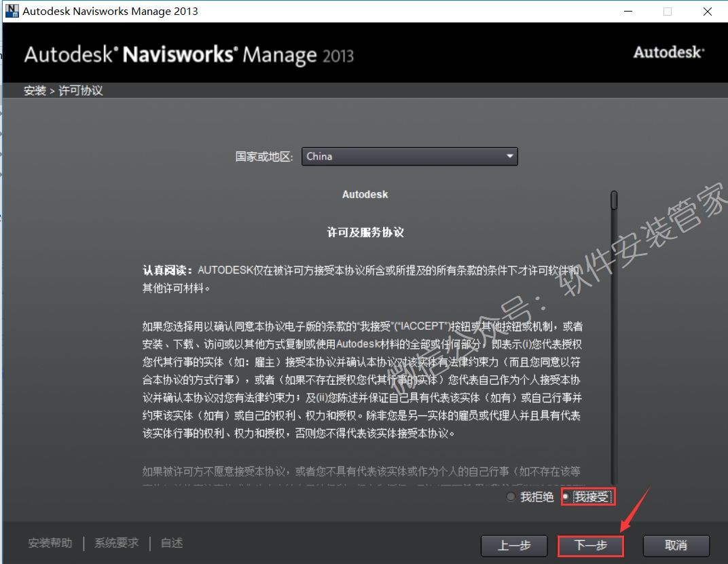The width and height of the screenshot is (728, 564).
Task: Click the Navisworks app icon in title bar
Action: [x=12, y=12]
